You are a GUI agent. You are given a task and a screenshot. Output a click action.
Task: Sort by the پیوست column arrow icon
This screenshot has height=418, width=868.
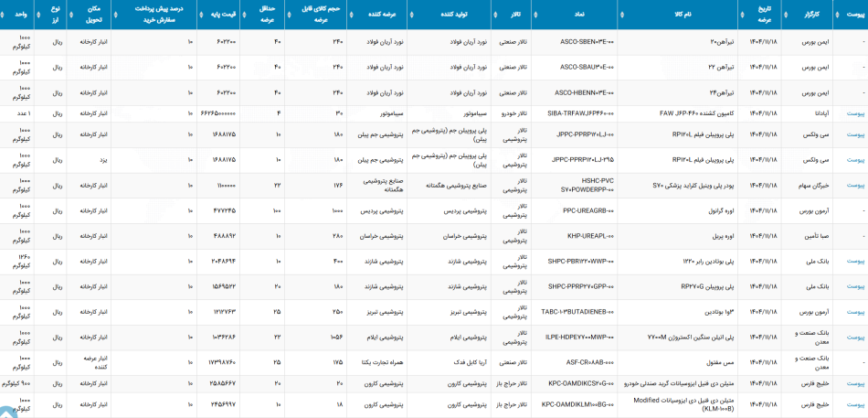point(837,15)
